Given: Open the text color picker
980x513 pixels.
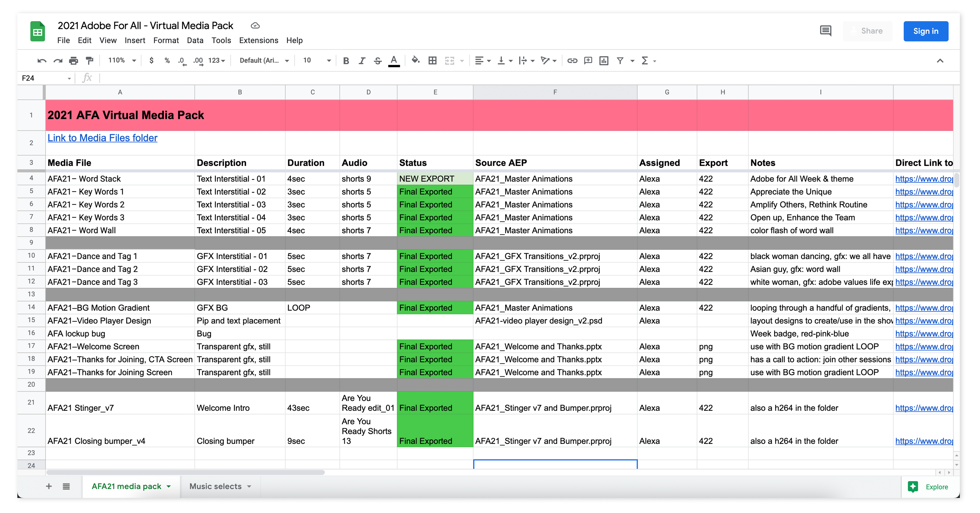Looking at the screenshot, I should [x=394, y=60].
